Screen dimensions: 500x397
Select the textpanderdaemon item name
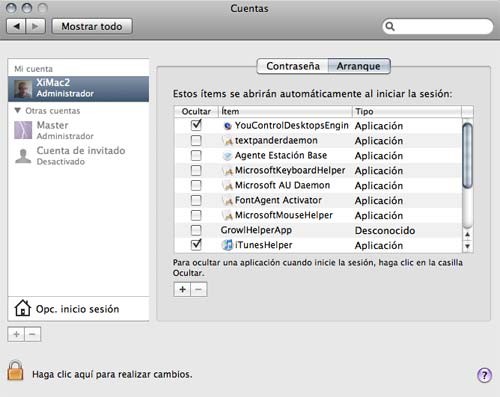(x=276, y=141)
